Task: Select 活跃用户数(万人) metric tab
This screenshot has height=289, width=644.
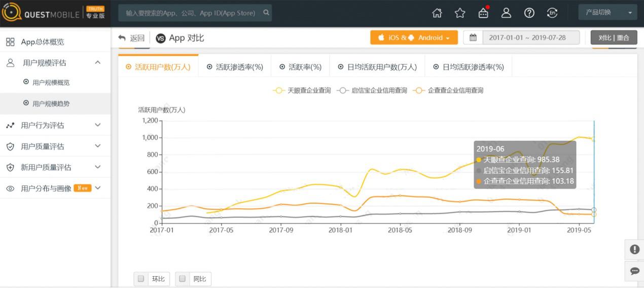Action: (158, 67)
